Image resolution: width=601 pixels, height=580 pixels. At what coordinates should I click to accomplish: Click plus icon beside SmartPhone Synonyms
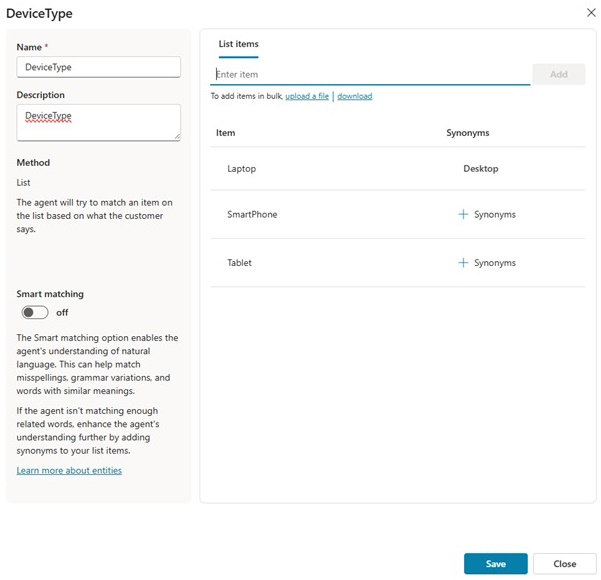463,214
